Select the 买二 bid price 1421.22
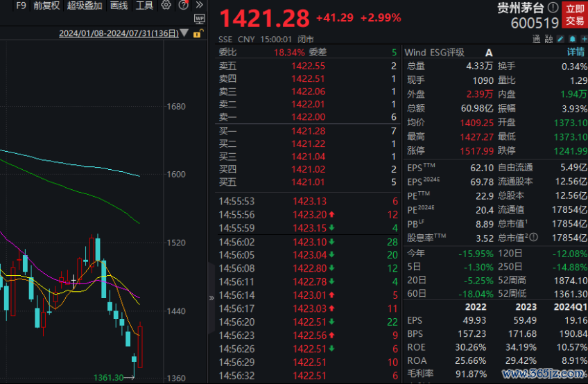Screen dimensions: 588x384 [x=309, y=144]
